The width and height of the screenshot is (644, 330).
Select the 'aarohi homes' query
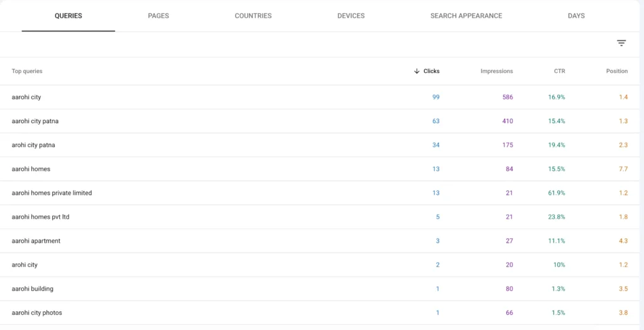(x=31, y=168)
